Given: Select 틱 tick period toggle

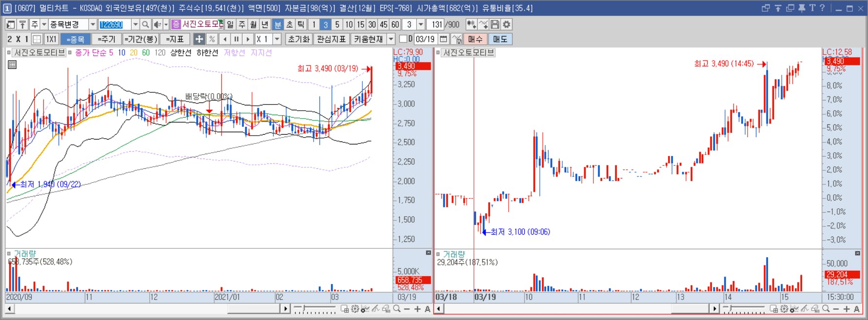Looking at the screenshot, I should coord(301,24).
